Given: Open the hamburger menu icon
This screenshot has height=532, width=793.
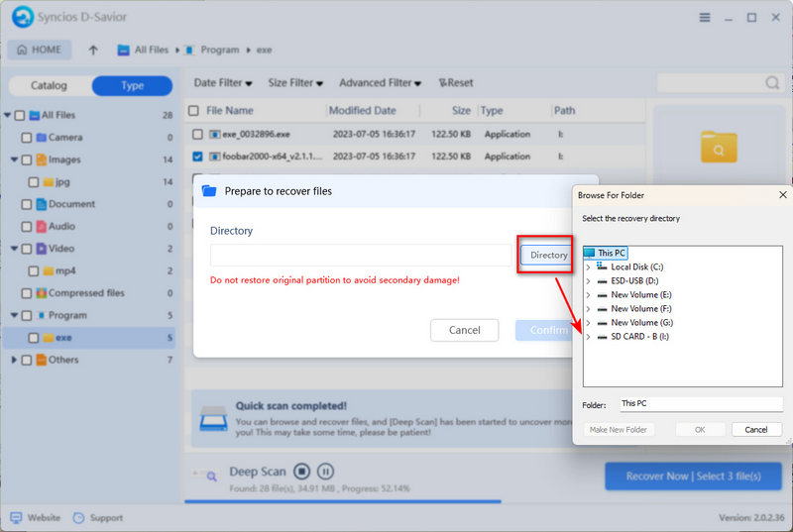Looking at the screenshot, I should pos(705,18).
